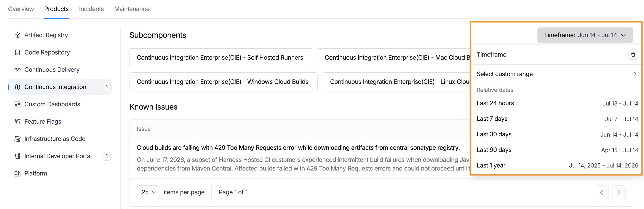Click the Infrastructure as Code icon

pos(17,139)
